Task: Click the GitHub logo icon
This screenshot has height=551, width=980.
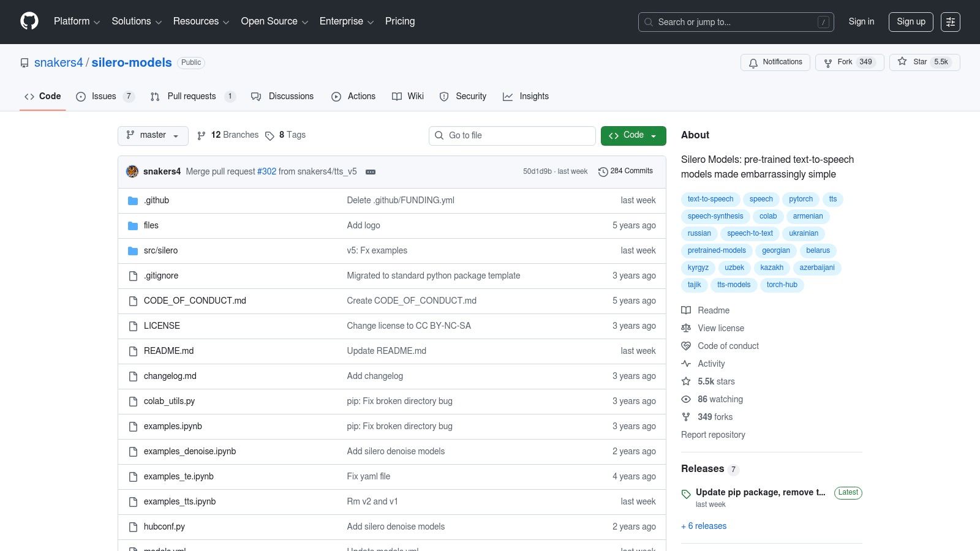Action: click(29, 21)
